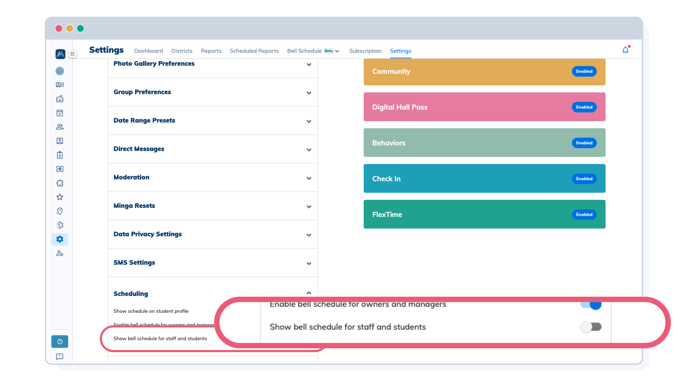This screenshot has height=387, width=688.
Task: Click the sidebar icon just above star icon
Action: 60,183
